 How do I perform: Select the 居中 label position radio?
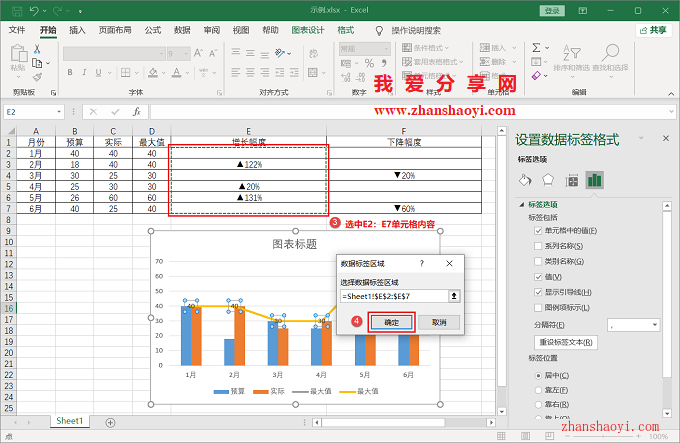click(538, 375)
